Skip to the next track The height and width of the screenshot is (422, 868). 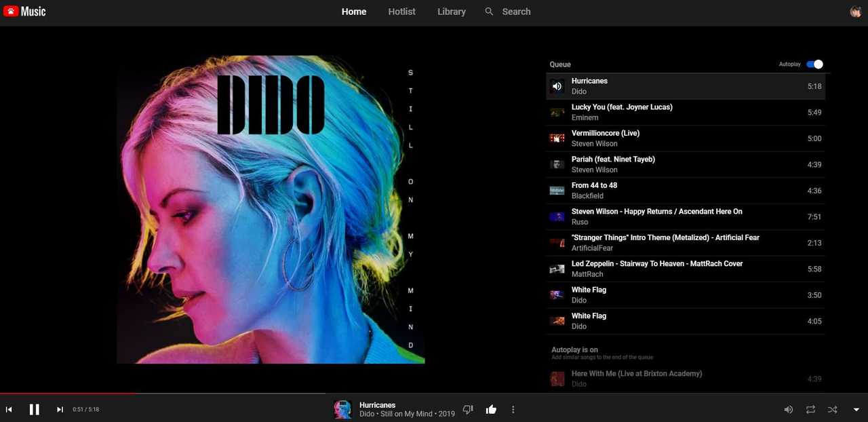coord(60,409)
